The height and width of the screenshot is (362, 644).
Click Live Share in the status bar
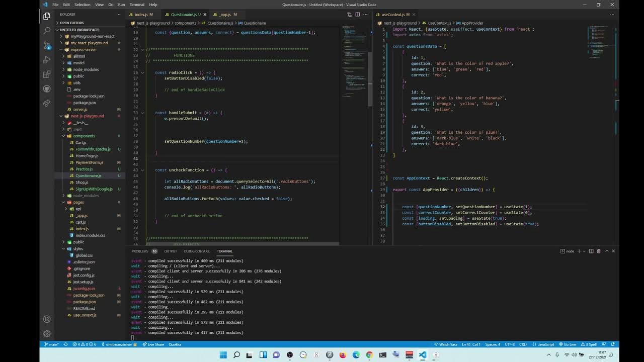154,344
